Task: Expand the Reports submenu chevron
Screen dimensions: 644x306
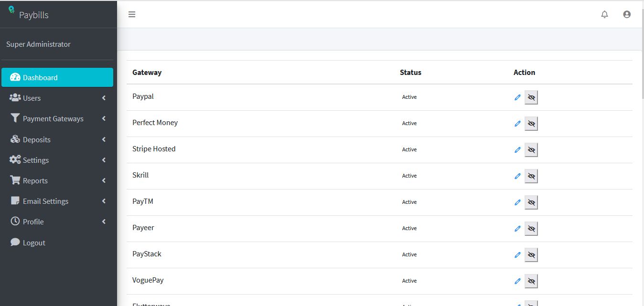Action: click(x=104, y=180)
